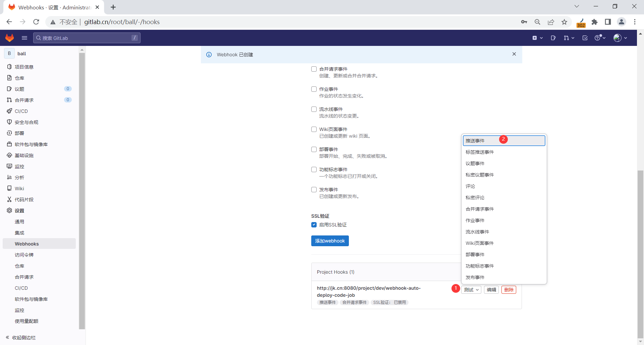Click the zoom magnifier icon in address bar
The width and height of the screenshot is (644, 345).
pos(537,22)
